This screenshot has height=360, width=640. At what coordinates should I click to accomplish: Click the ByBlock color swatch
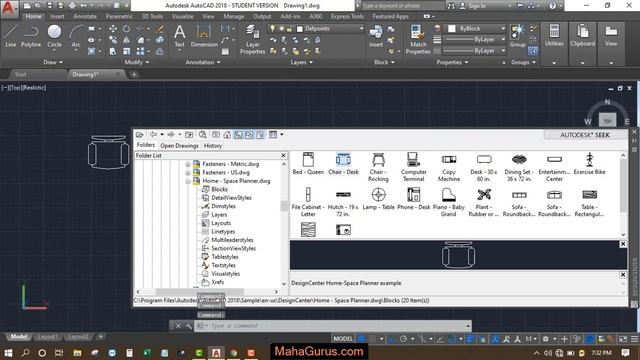click(x=451, y=29)
